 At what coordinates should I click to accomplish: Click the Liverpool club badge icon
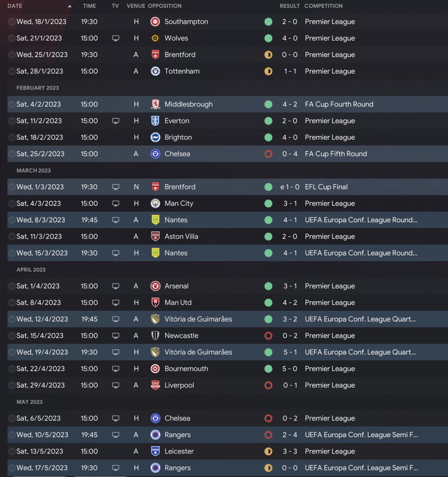(x=155, y=385)
